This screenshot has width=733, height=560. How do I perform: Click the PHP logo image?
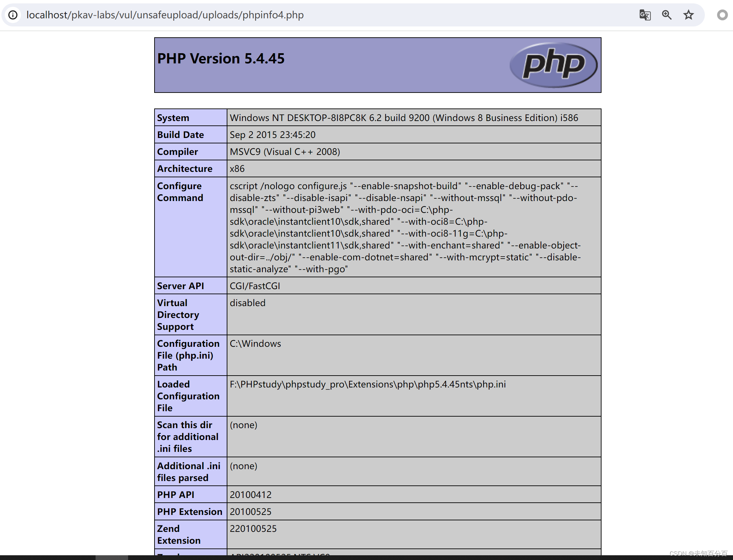pyautogui.click(x=553, y=65)
